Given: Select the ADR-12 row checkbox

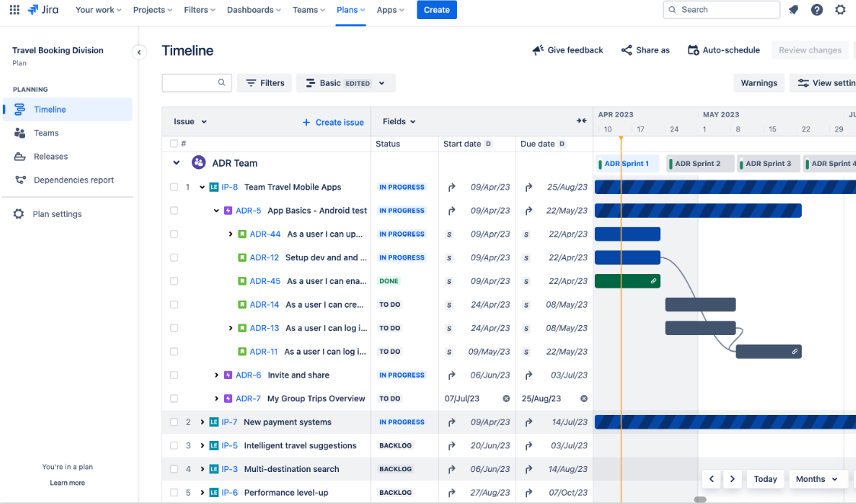Looking at the screenshot, I should point(174,257).
